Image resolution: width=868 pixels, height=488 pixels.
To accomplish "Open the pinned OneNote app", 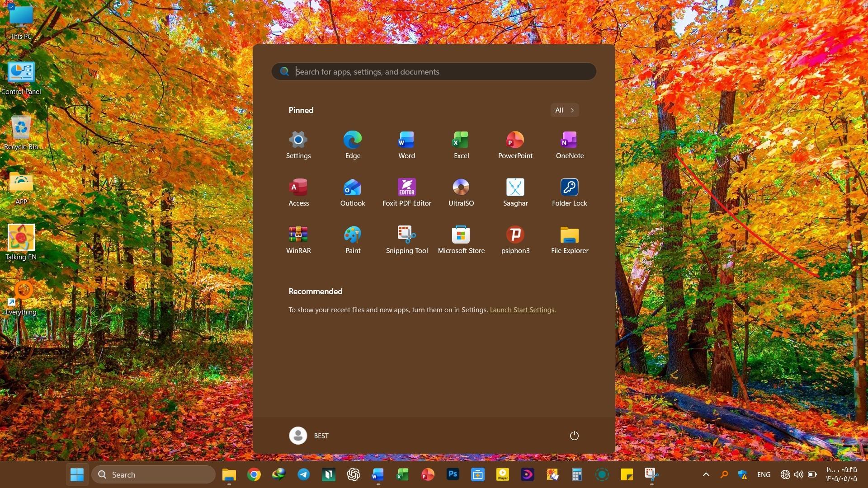I will pyautogui.click(x=570, y=145).
